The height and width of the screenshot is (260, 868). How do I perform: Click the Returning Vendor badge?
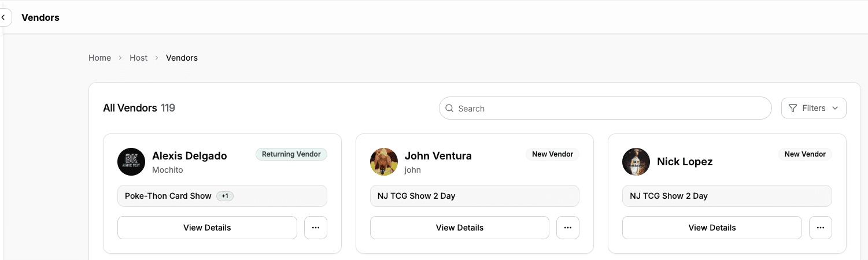(291, 154)
